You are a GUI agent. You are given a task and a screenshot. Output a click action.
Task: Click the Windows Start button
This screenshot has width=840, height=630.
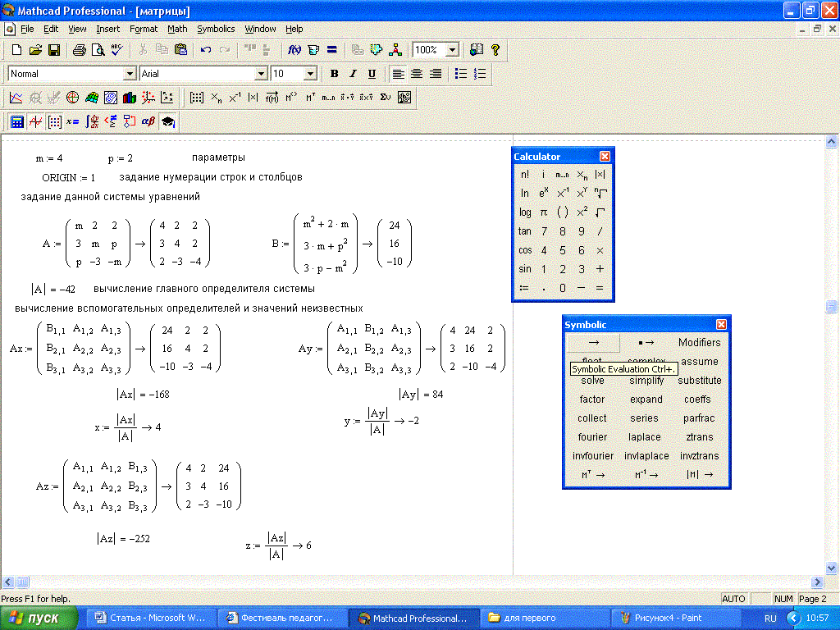(x=39, y=618)
